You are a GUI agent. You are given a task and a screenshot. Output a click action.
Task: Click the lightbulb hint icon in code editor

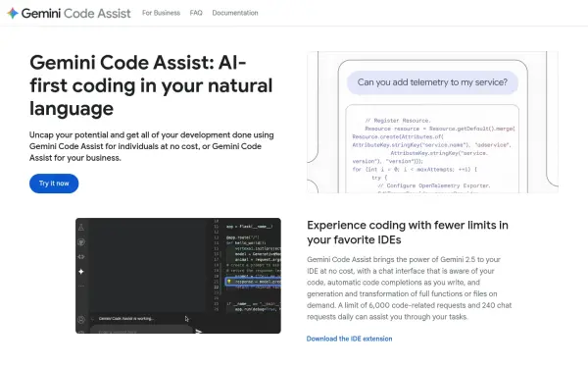tap(229, 282)
